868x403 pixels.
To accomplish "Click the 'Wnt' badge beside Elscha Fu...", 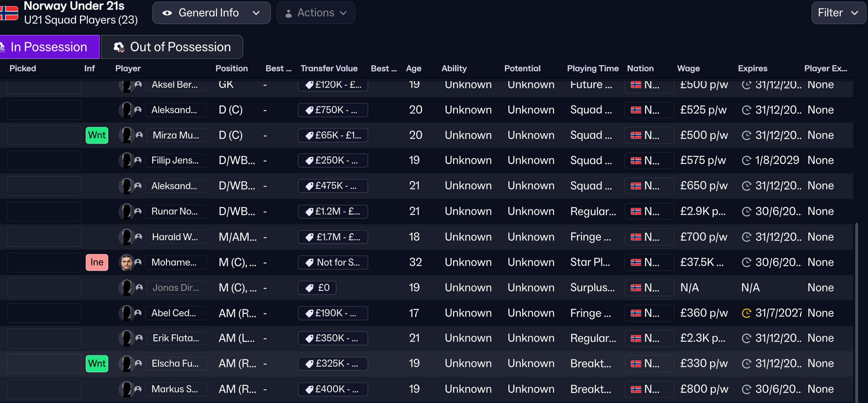I will point(97,364).
